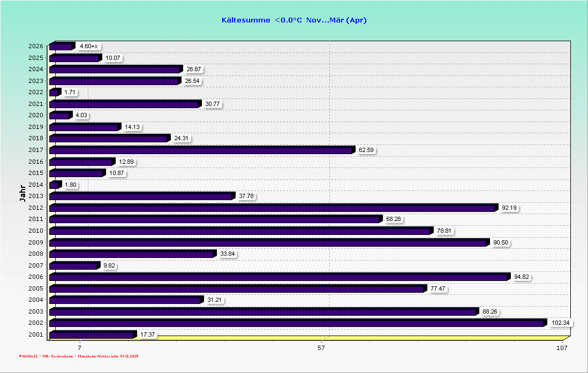Click the year label 2012 on the axis
The height and width of the screenshot is (373, 588).
pyautogui.click(x=35, y=208)
